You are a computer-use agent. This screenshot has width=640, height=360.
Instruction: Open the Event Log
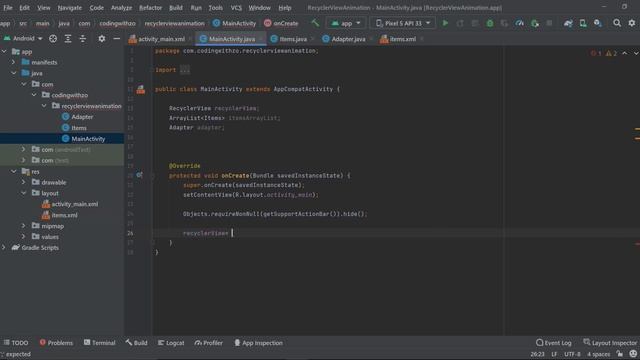(x=553, y=343)
